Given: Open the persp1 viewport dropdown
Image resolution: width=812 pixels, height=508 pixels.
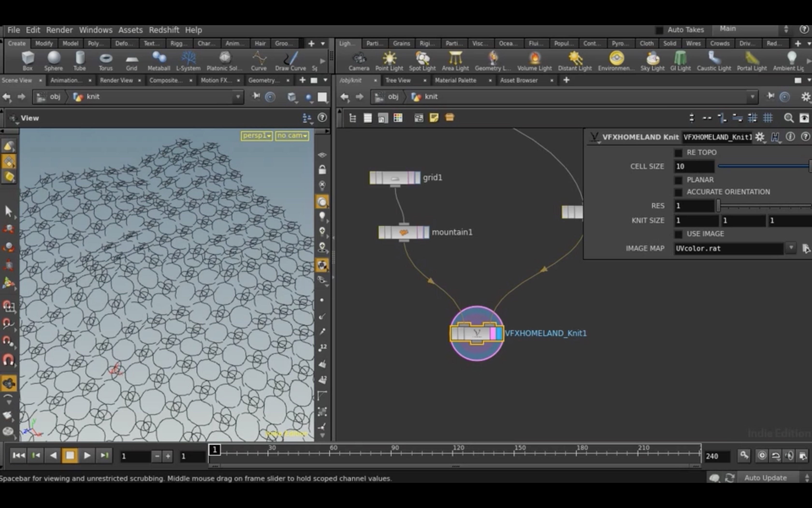Looking at the screenshot, I should pyautogui.click(x=257, y=136).
